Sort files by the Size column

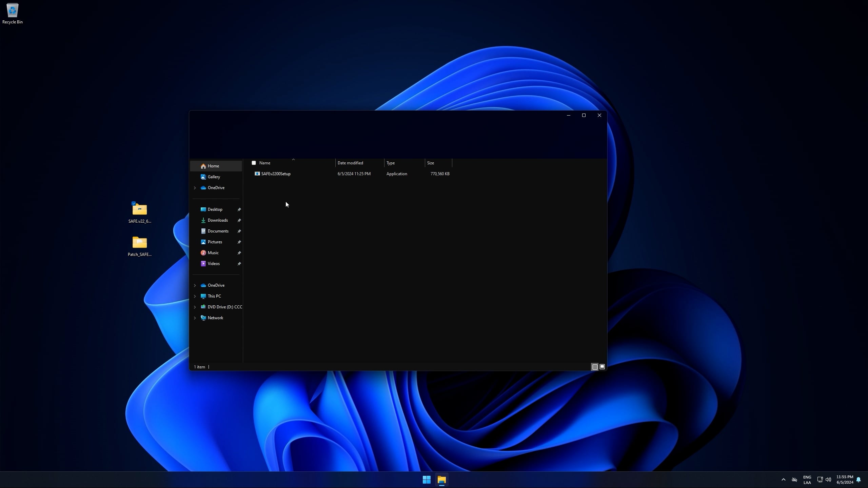431,163
